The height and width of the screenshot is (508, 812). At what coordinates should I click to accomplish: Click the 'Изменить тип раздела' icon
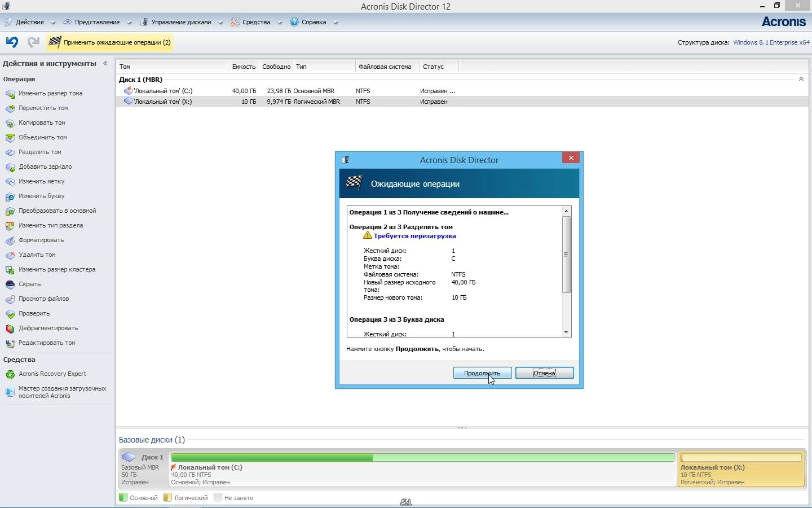[x=10, y=226]
